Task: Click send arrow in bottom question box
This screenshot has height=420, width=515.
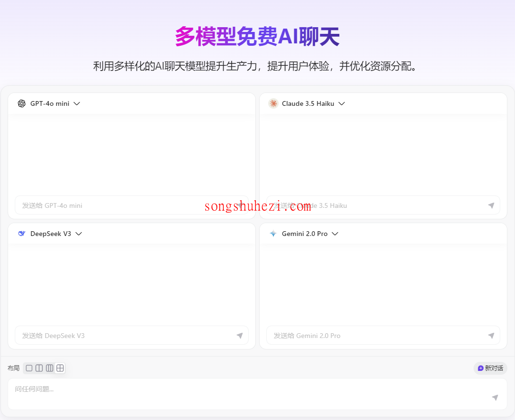Action: pos(495,398)
